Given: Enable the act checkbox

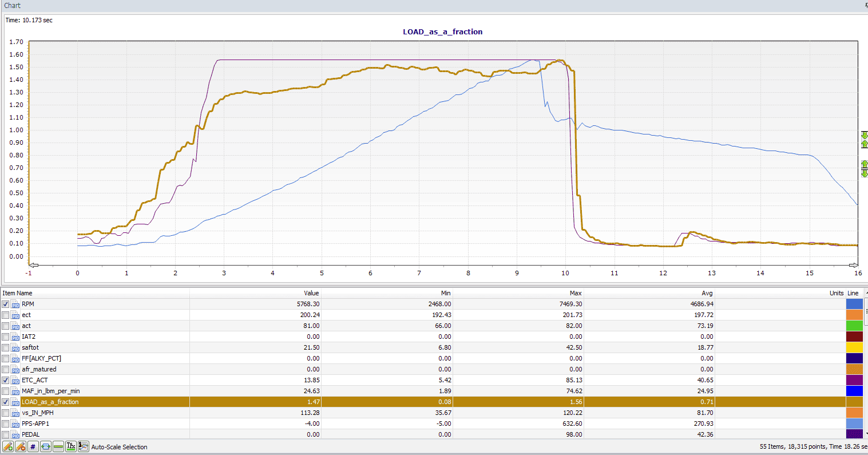Looking at the screenshot, I should (6, 326).
